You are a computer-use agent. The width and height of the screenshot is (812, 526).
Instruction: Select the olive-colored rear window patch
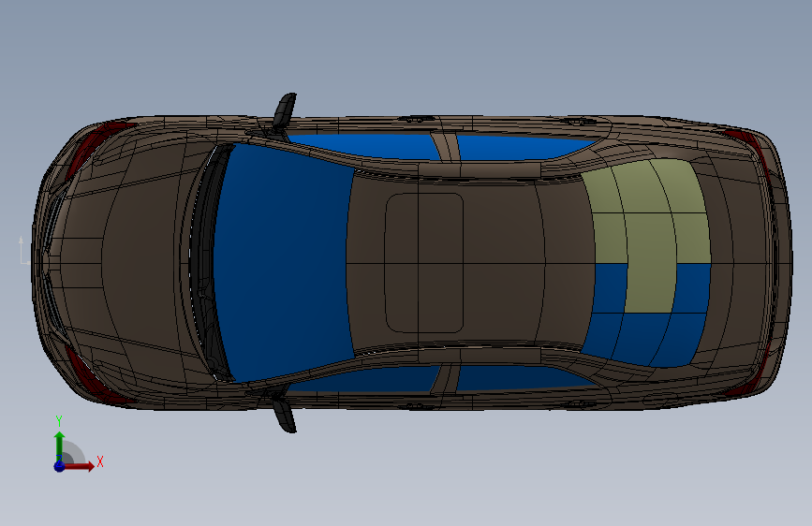[650, 223]
